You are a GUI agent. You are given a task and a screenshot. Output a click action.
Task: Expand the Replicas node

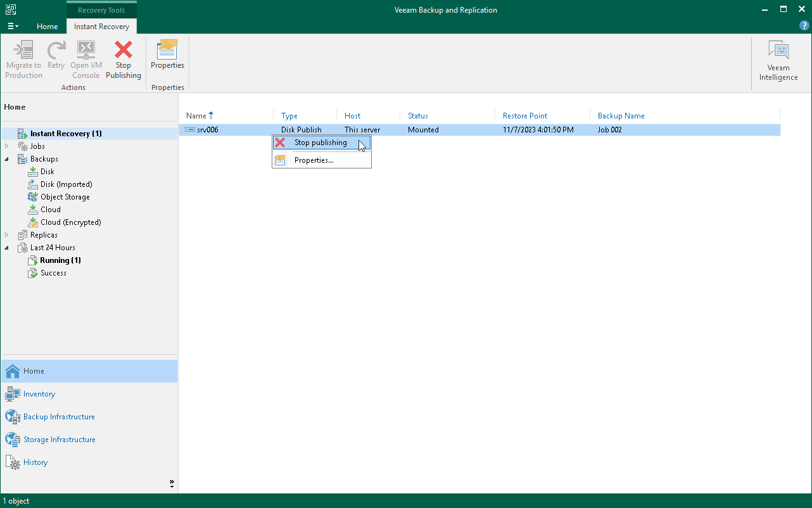tap(6, 234)
